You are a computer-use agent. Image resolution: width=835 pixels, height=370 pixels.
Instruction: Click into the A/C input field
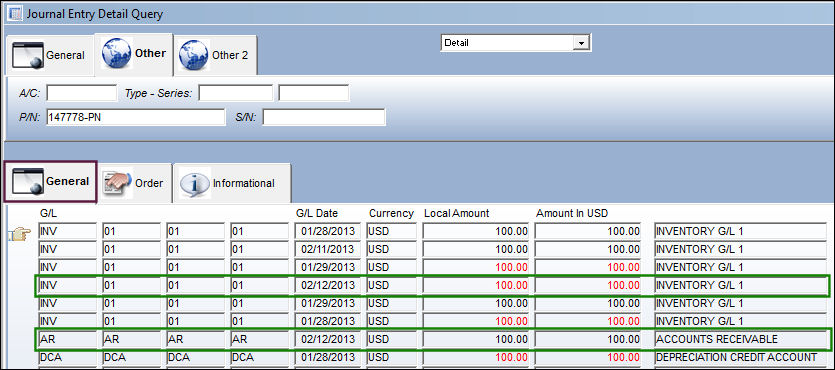81,93
